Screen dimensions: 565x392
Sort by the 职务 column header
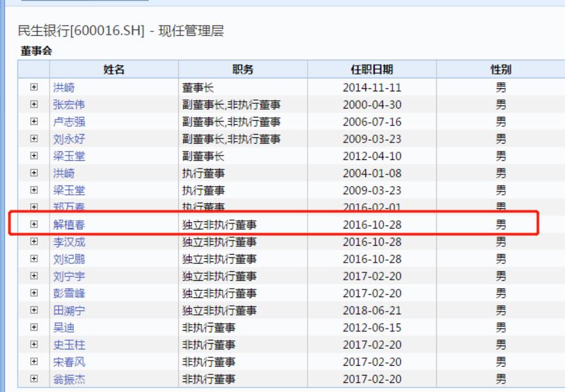[243, 69]
